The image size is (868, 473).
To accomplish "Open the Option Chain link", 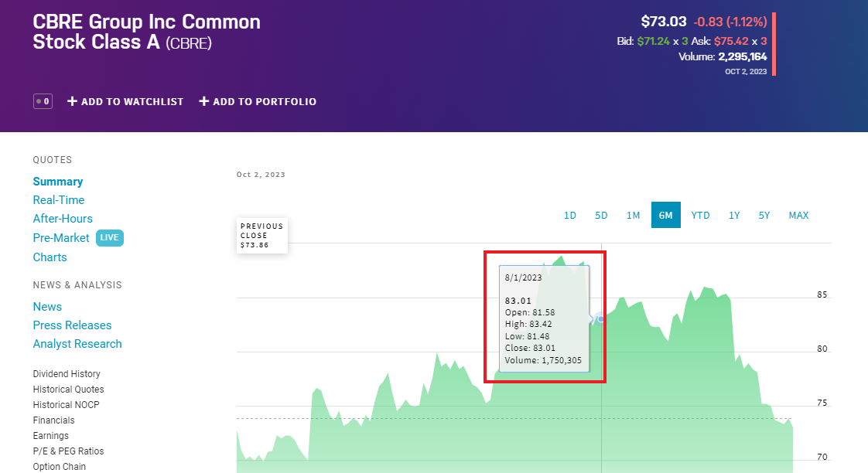I will point(60,467).
